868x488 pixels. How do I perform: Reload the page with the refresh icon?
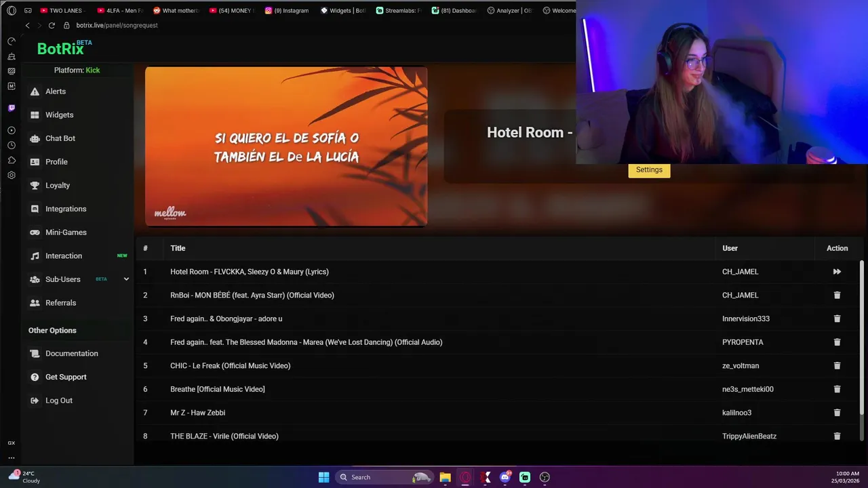(x=52, y=25)
